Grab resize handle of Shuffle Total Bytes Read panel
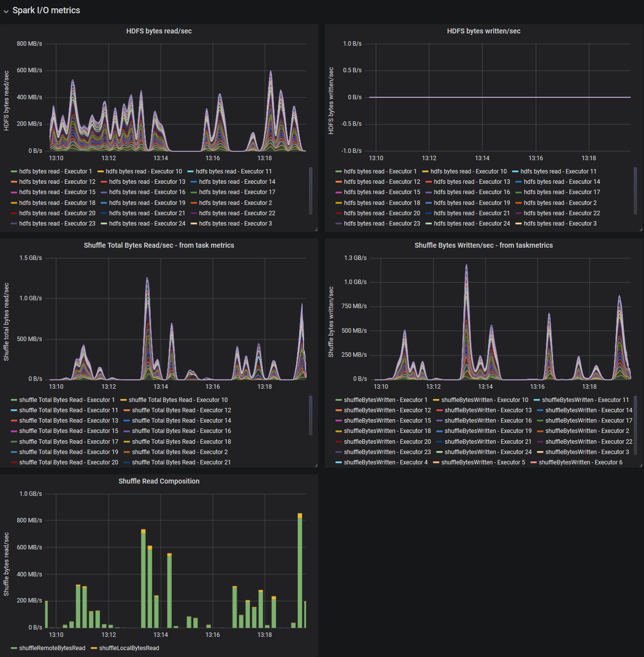The image size is (644, 657). (x=316, y=465)
